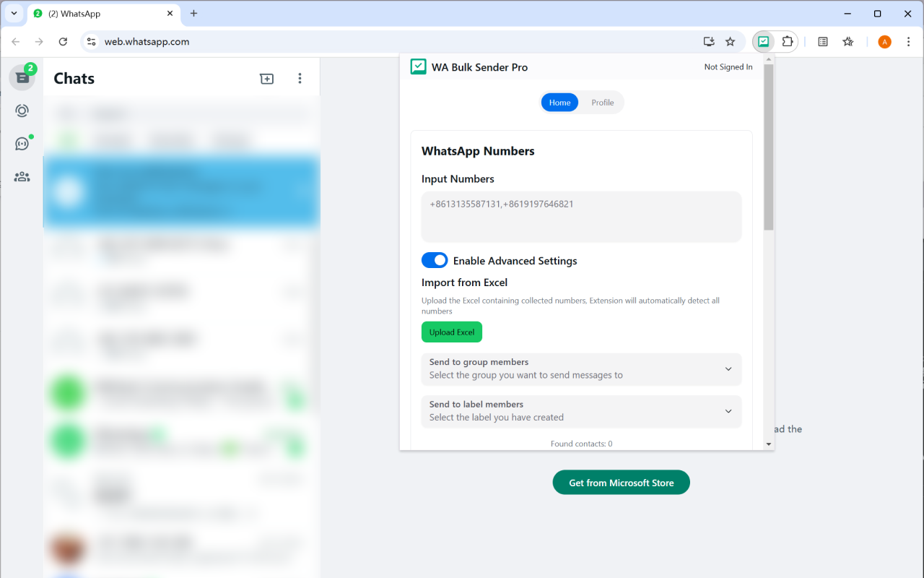Start a new chat with the plus icon
924x578 pixels.
click(267, 79)
